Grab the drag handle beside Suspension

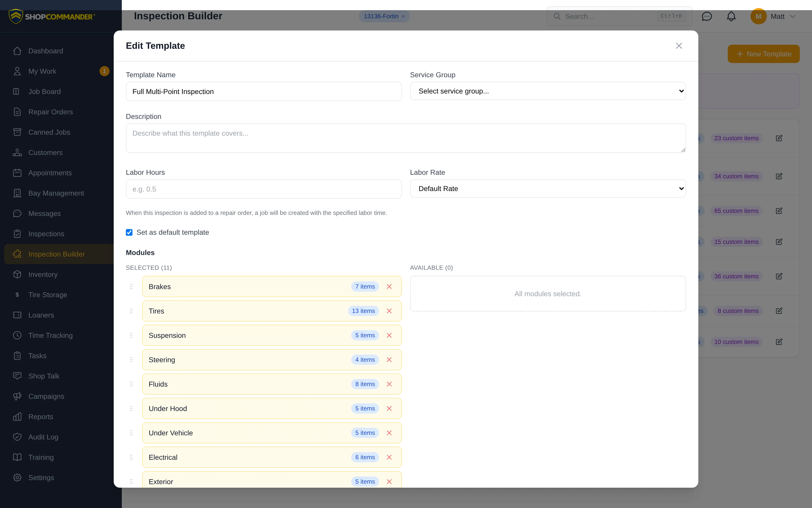tap(131, 335)
